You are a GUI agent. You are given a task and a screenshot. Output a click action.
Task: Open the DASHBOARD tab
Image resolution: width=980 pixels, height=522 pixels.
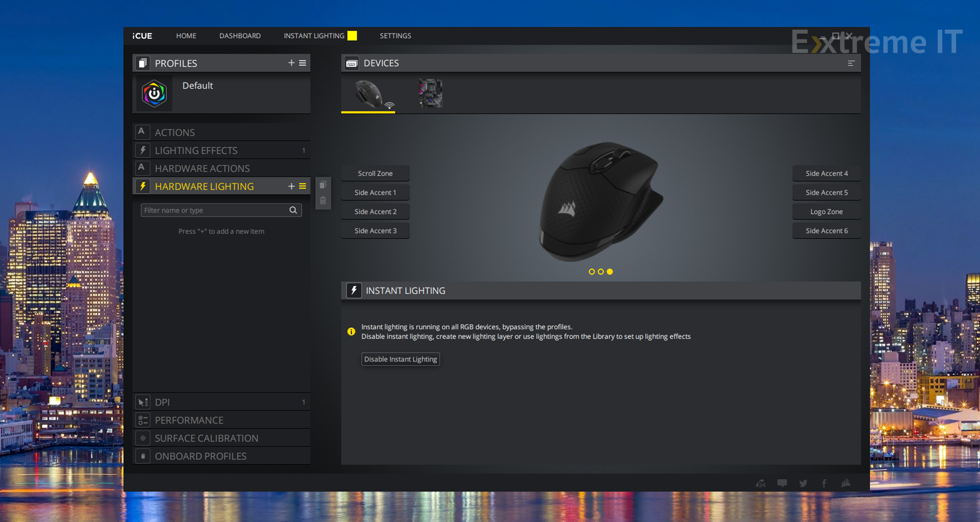tap(240, 36)
